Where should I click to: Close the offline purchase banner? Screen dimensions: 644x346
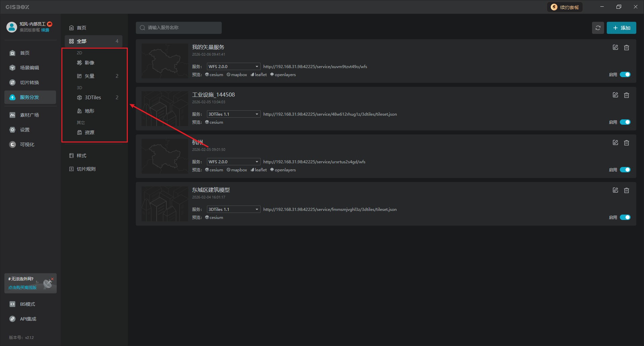(x=52, y=279)
